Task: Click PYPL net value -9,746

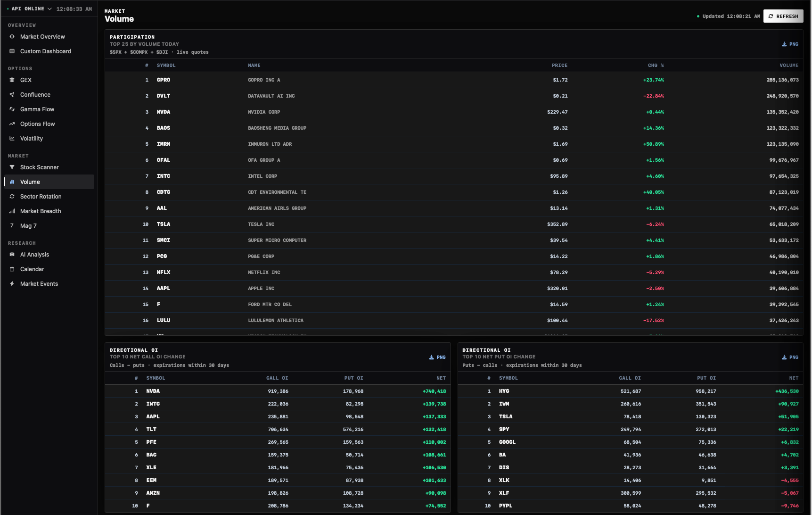Action: click(790, 506)
